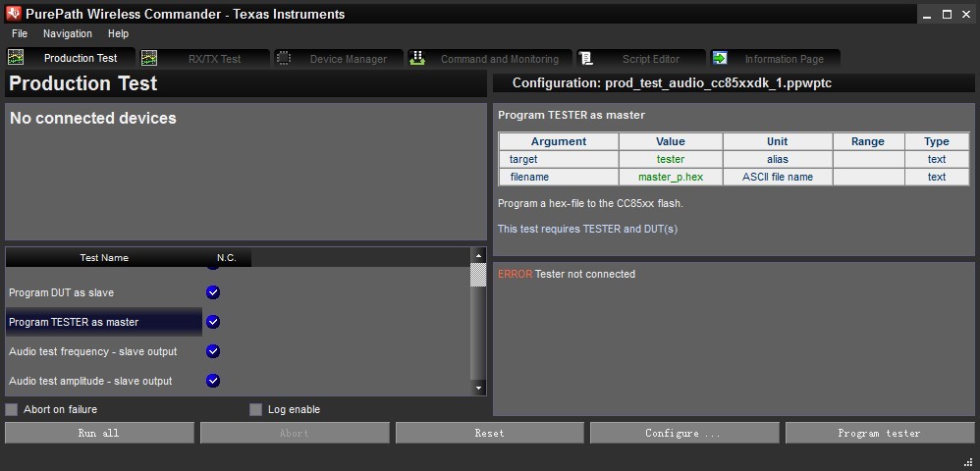Click the No connected devices text
This screenshot has height=471, width=980.
click(x=93, y=118)
